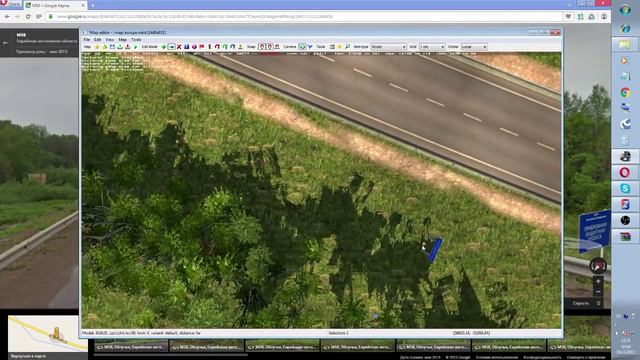Click the red X delete item icon
The image size is (640, 360).
point(179,47)
